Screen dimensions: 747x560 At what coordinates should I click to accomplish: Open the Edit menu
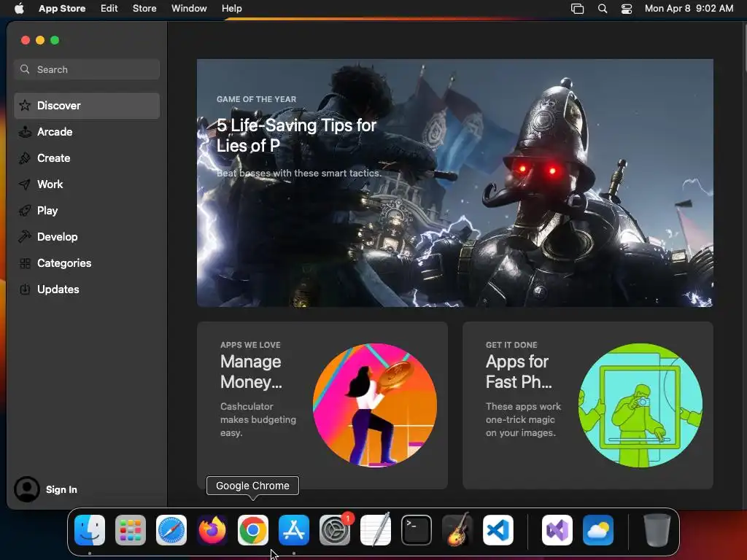[x=109, y=9]
